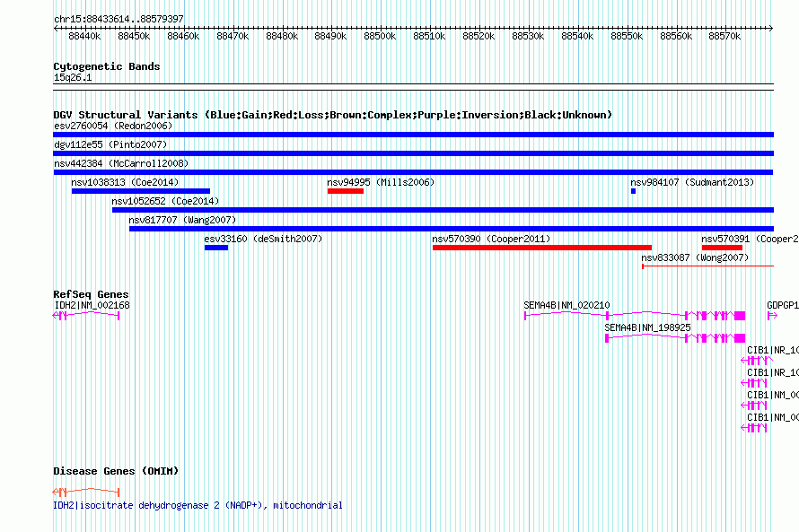Screen dimensions: 799x532
Task: Click the nsv817707 (Wang2007) label
Action: [182, 220]
